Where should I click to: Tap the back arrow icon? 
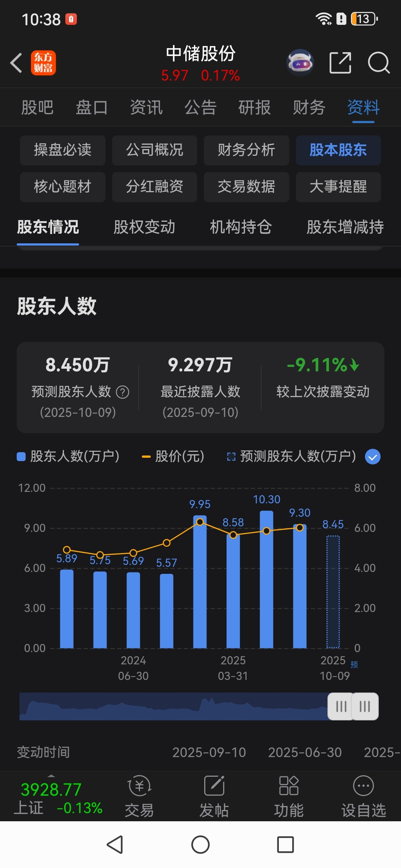[x=16, y=63]
